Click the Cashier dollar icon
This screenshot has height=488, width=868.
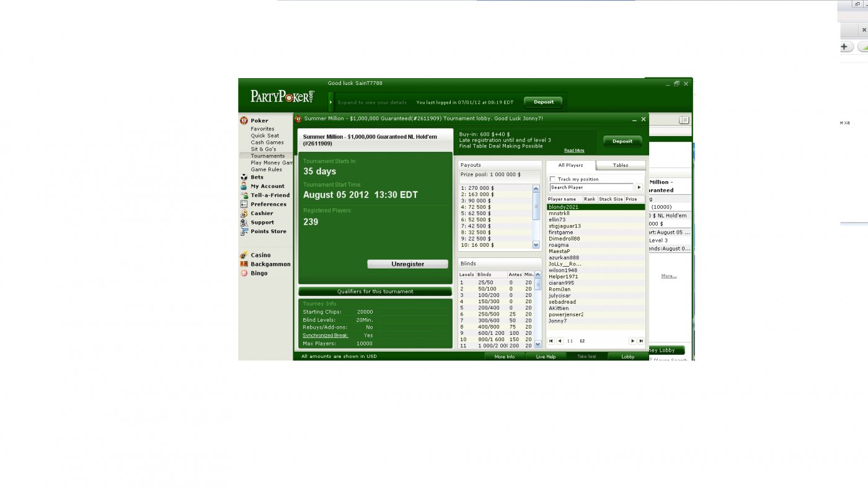(x=244, y=213)
